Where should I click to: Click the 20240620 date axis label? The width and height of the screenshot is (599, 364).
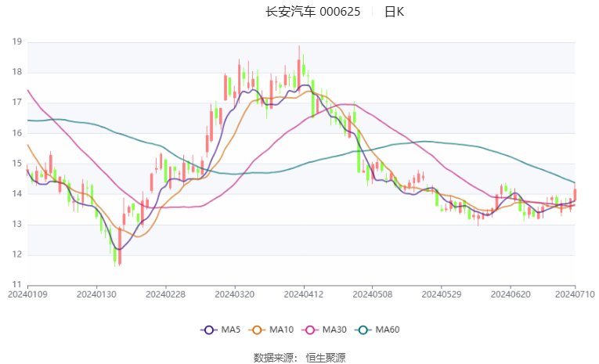pos(511,294)
